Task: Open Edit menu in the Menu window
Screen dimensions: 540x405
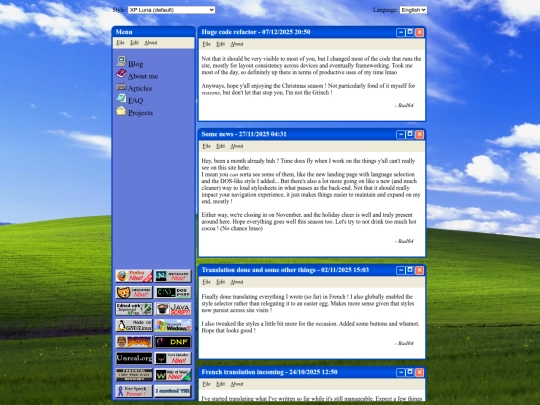Action: coord(134,43)
